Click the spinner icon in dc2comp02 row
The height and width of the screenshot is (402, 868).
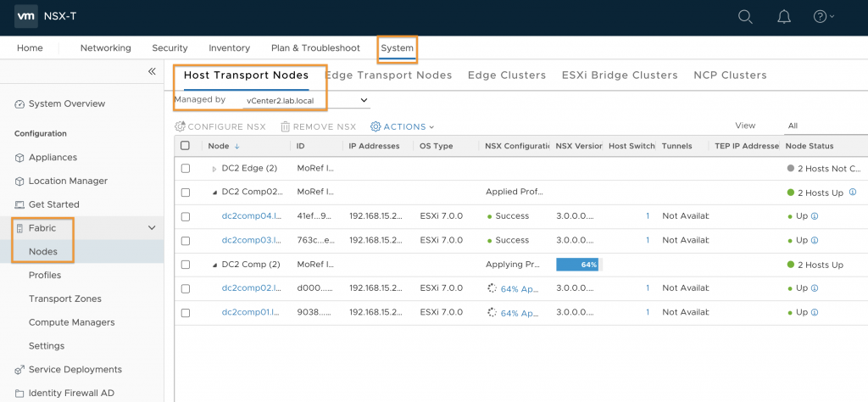pos(492,288)
